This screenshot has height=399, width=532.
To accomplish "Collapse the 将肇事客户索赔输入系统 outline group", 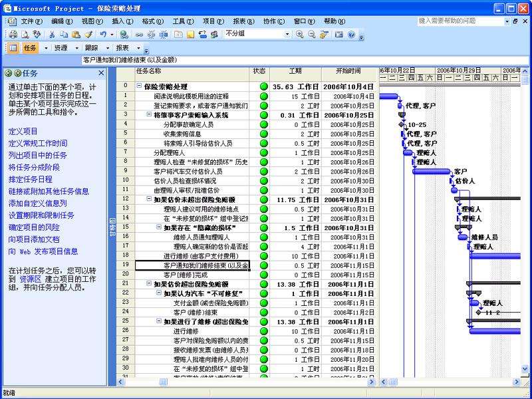I will pyautogui.click(x=149, y=114).
